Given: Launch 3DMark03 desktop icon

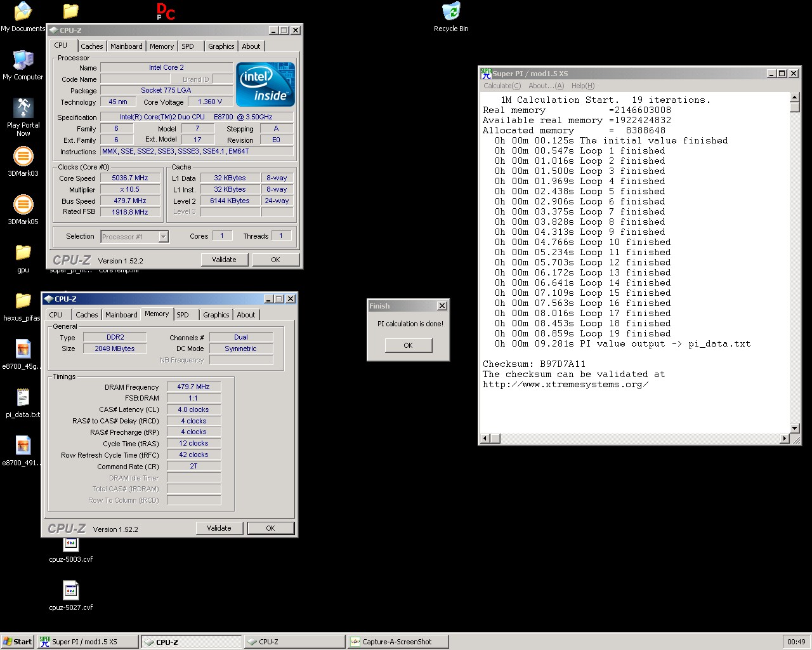Looking at the screenshot, I should click(23, 161).
